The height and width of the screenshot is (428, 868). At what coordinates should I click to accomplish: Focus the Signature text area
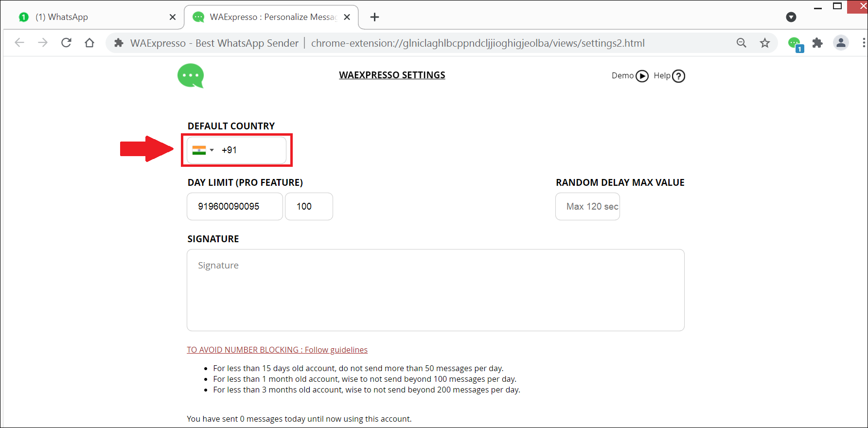(x=435, y=290)
